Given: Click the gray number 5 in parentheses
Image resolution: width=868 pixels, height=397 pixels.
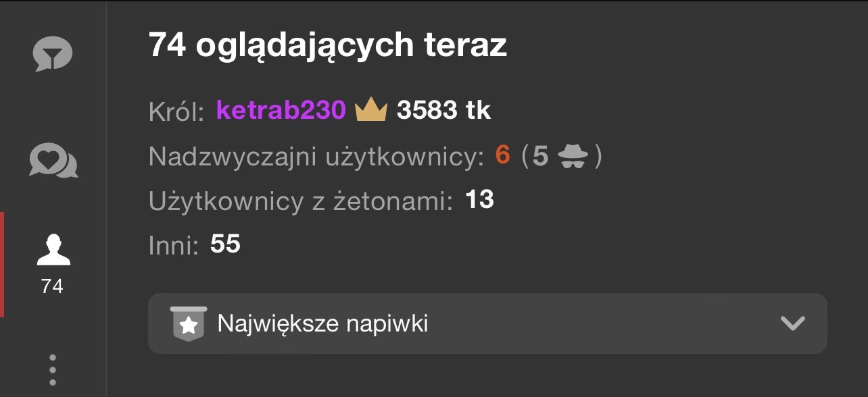Looking at the screenshot, I should 540,156.
